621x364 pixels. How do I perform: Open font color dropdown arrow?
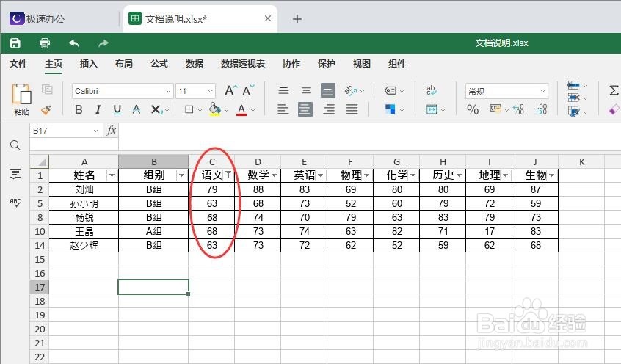click(253, 110)
